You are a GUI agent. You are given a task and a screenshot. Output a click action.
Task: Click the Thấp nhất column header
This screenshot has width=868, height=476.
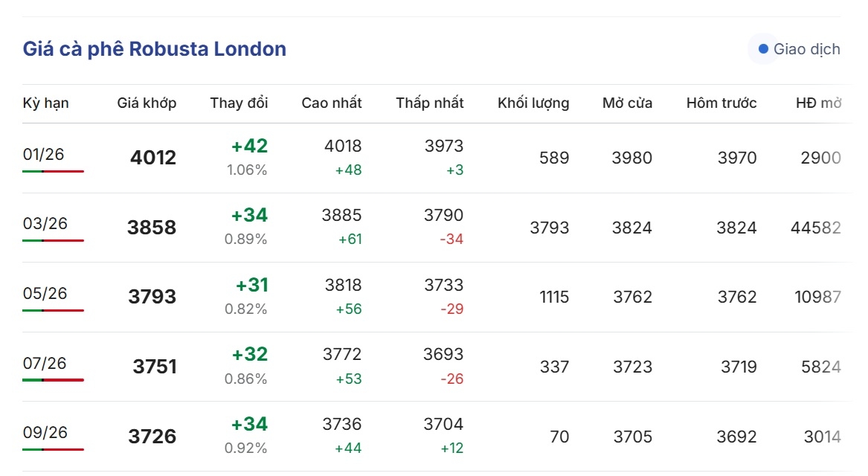click(x=429, y=103)
